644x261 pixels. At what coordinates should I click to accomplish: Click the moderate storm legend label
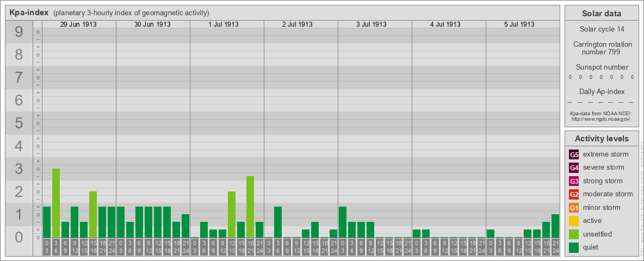(608, 194)
